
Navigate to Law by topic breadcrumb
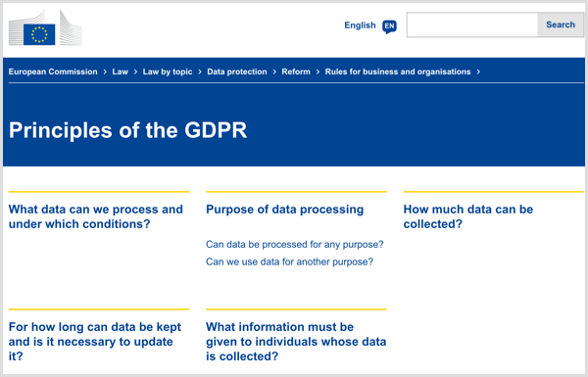(x=168, y=71)
